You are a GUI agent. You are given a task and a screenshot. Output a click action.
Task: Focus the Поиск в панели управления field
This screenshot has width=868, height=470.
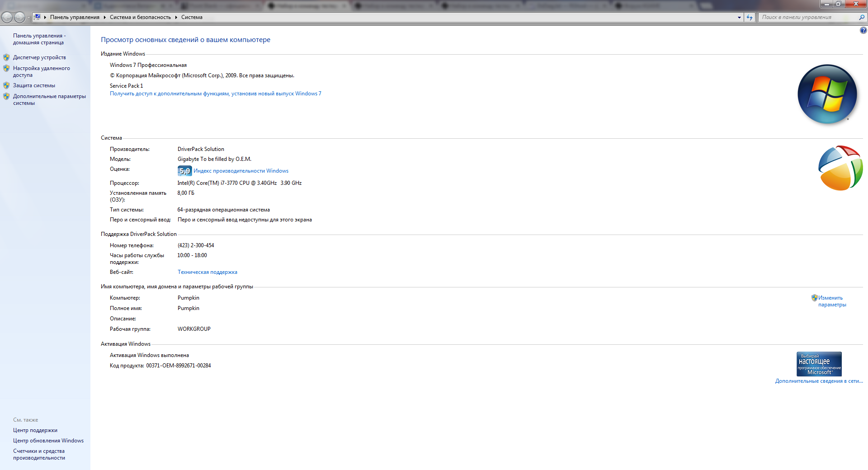pyautogui.click(x=807, y=17)
